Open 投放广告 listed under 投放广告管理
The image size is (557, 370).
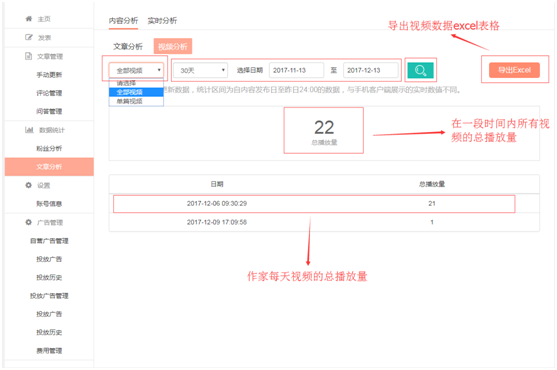49,314
